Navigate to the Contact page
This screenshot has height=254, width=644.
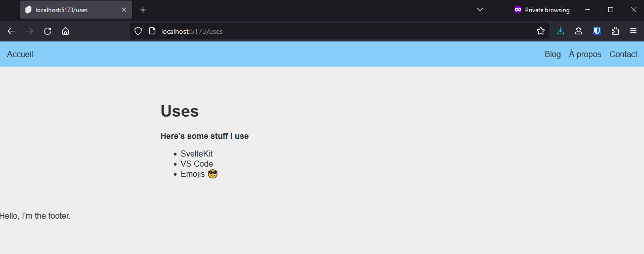tap(623, 54)
